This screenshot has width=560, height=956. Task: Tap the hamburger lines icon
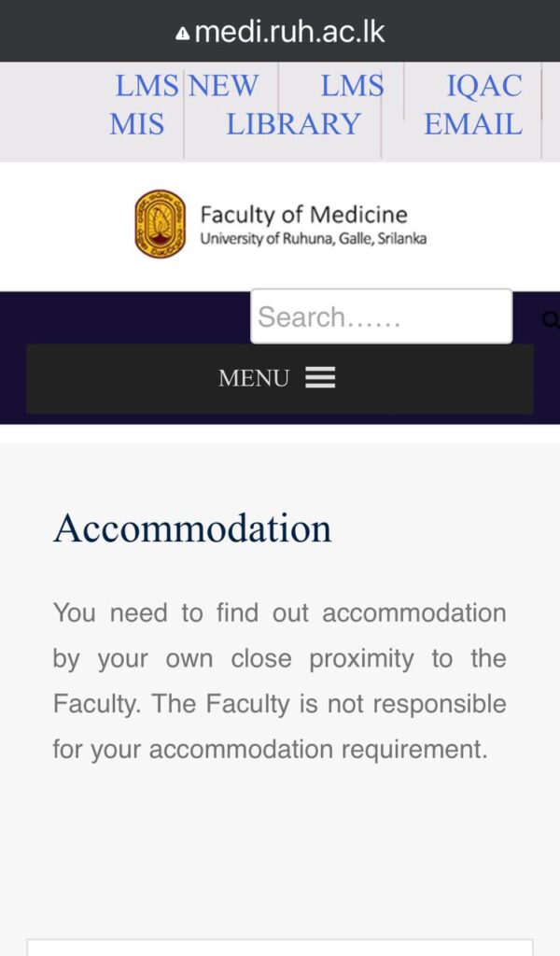320,378
